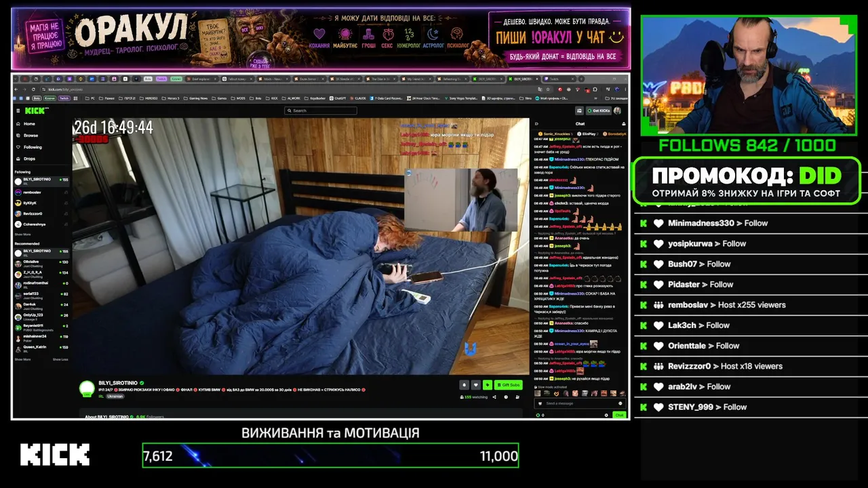Open recommended channel Z_H_O_R_A
868x488 pixels.
42,273
